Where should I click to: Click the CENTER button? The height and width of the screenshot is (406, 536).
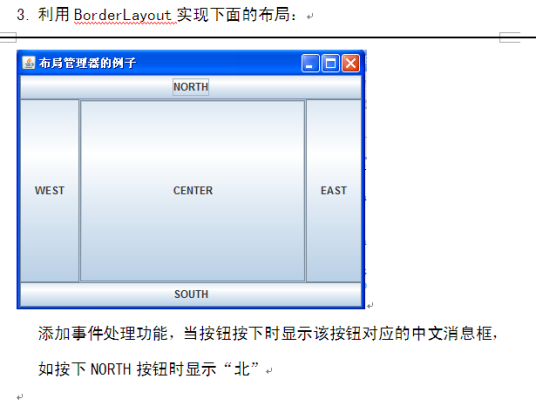(192, 191)
